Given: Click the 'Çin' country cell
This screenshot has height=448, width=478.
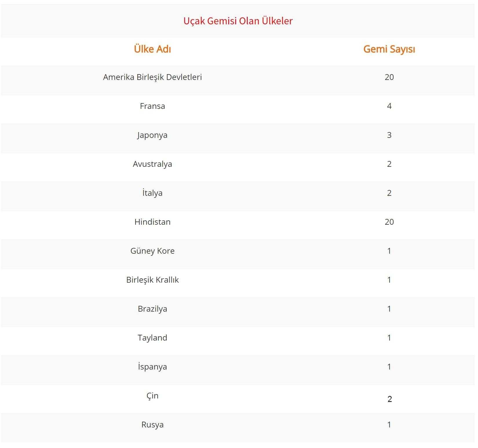Looking at the screenshot, I should [152, 396].
